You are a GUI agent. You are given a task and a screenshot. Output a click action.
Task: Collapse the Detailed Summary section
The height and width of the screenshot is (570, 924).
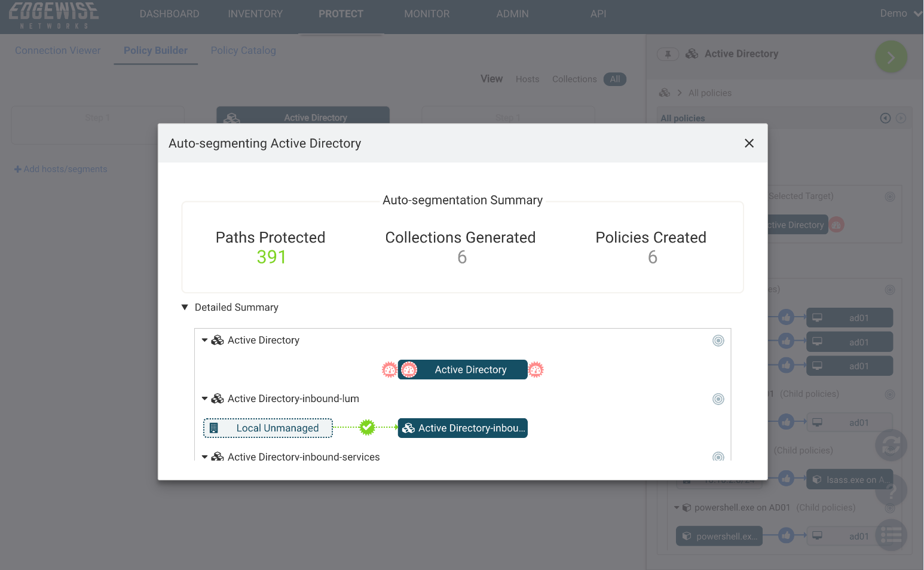[x=185, y=307]
